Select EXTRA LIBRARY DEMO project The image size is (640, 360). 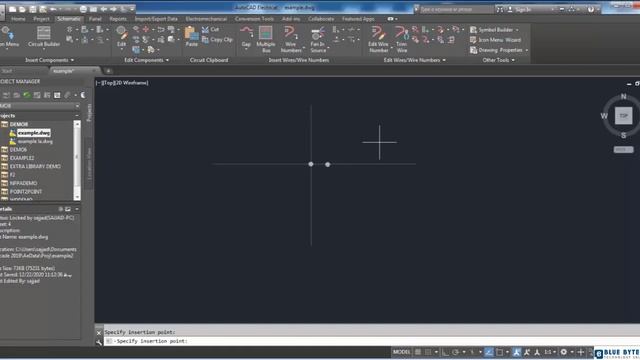click(x=35, y=167)
